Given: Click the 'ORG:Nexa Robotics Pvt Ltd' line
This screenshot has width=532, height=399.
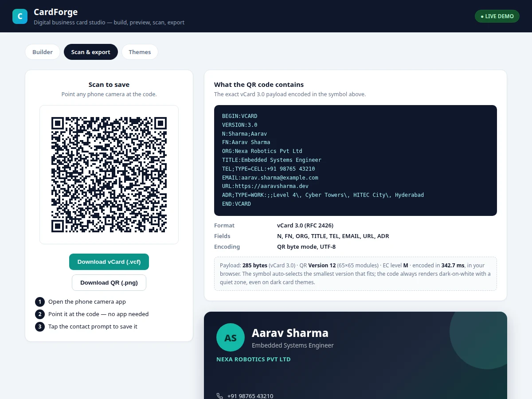Looking at the screenshot, I should (262, 151).
